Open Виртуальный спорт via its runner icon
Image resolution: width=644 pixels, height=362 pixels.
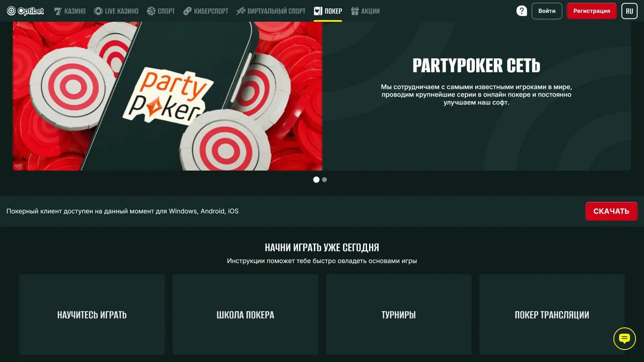[241, 11]
